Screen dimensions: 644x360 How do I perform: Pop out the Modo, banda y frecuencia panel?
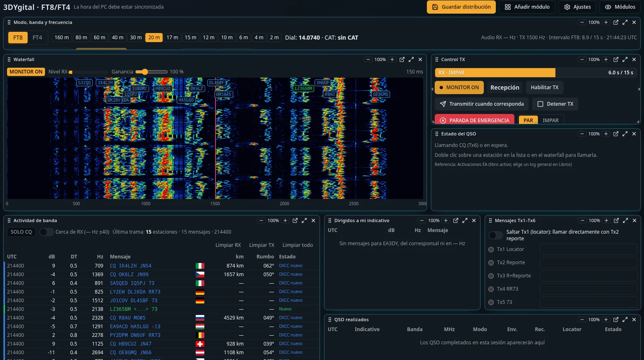pyautogui.click(x=616, y=22)
